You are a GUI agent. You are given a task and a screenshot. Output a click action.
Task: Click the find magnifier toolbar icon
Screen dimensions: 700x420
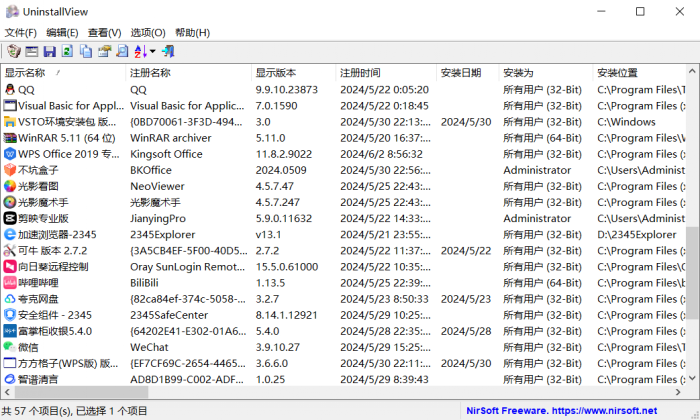point(122,51)
